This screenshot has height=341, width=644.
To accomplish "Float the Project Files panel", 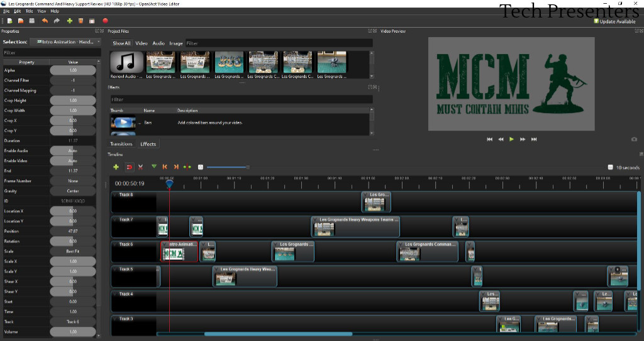I will (x=370, y=31).
